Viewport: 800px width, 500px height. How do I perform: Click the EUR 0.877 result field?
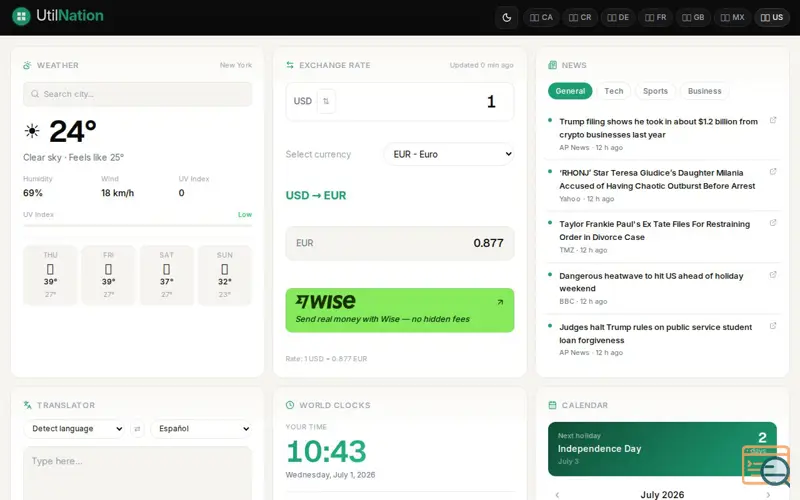pos(399,243)
